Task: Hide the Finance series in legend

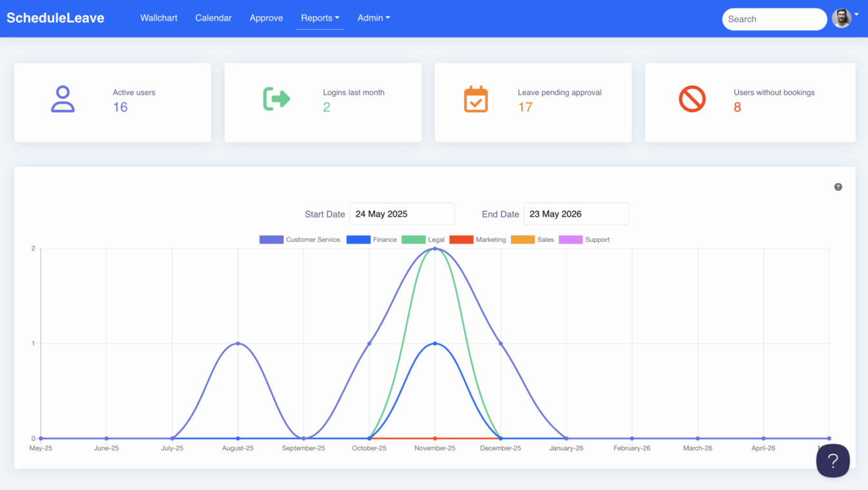Action: coord(372,240)
